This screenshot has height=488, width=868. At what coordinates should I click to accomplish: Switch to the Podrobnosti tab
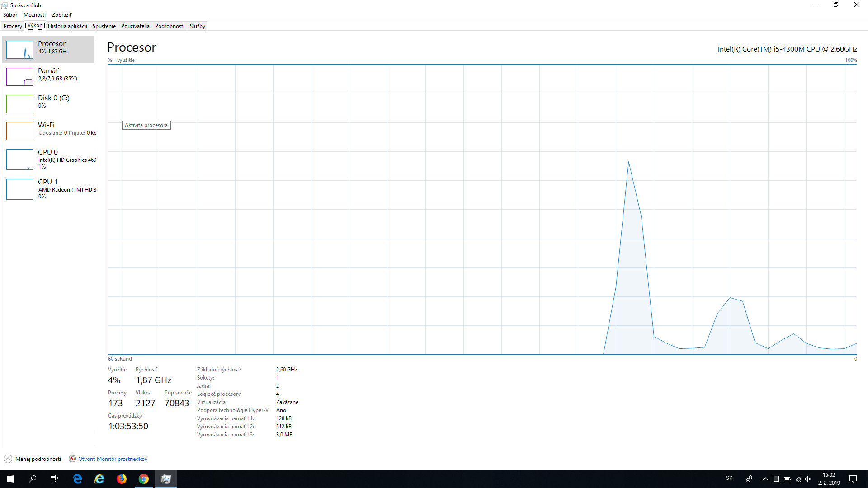click(170, 26)
